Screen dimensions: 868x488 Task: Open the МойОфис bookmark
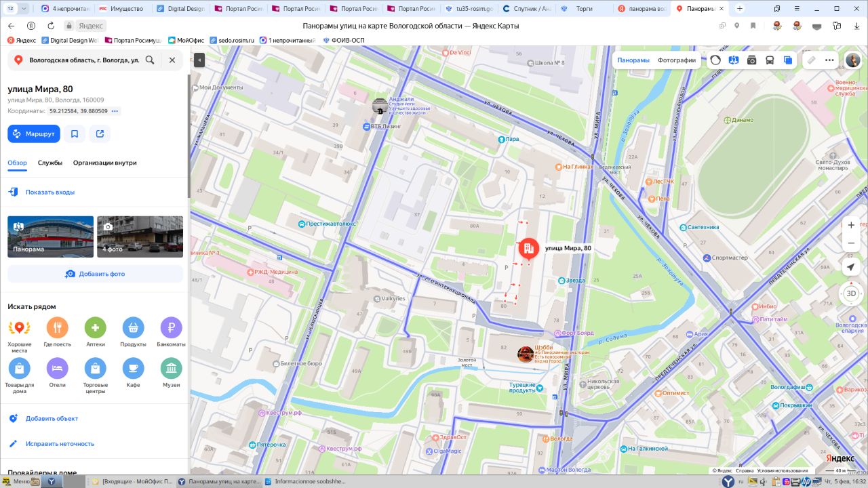[185, 40]
